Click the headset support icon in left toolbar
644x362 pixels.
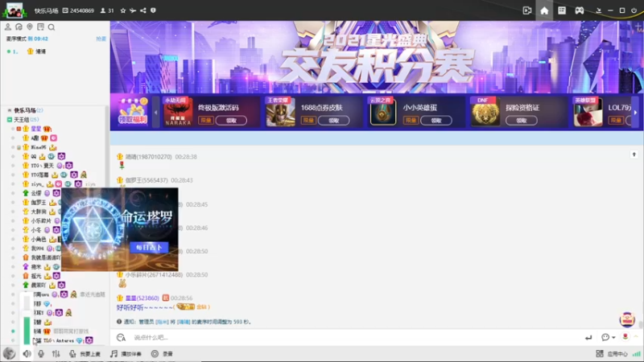point(19,27)
